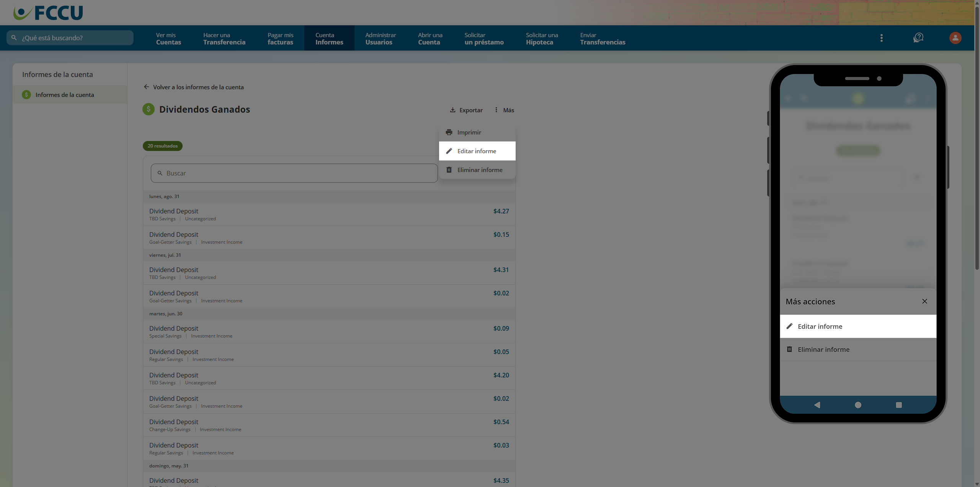Tap the phone back triangle button
980x487 pixels.
point(817,405)
